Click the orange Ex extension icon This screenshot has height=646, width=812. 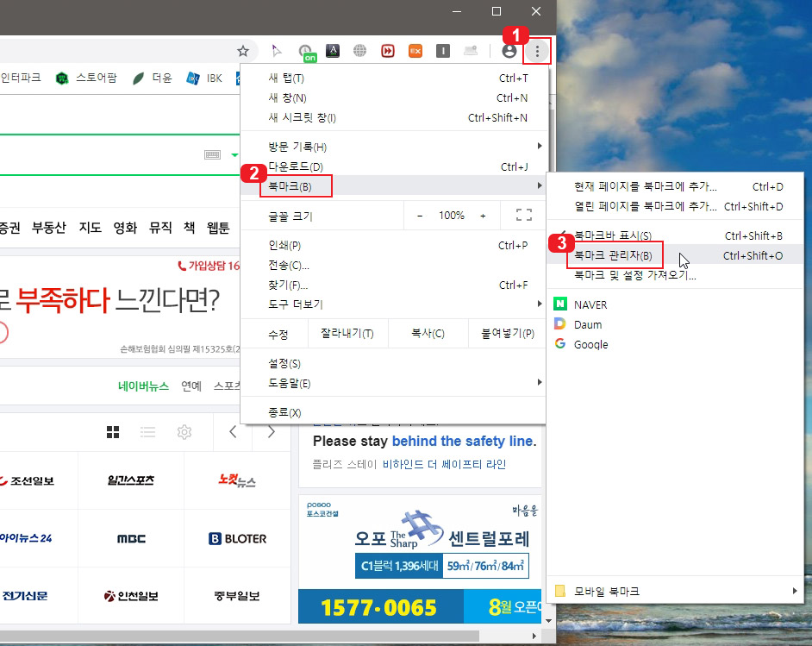pos(415,50)
